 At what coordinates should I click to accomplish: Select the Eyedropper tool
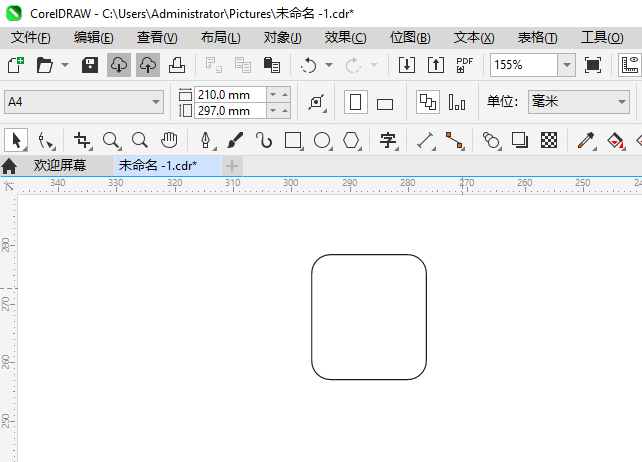586,140
